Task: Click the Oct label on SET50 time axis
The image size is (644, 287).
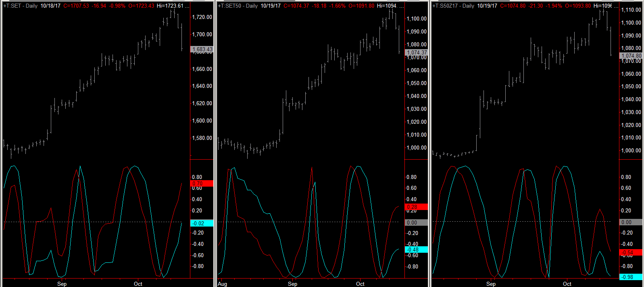Action: tap(360, 284)
